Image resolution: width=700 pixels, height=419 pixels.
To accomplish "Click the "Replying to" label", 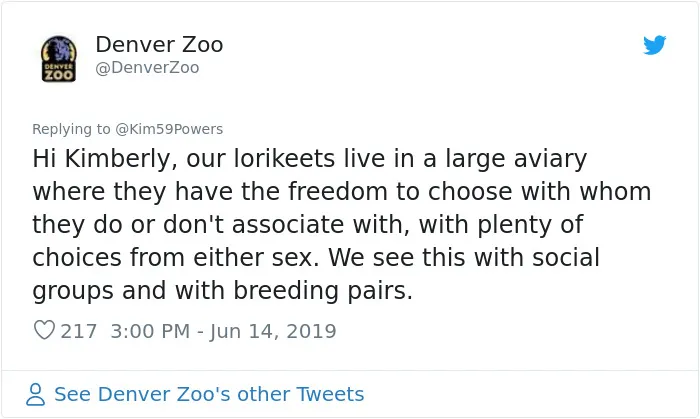I will pyautogui.click(x=71, y=129).
